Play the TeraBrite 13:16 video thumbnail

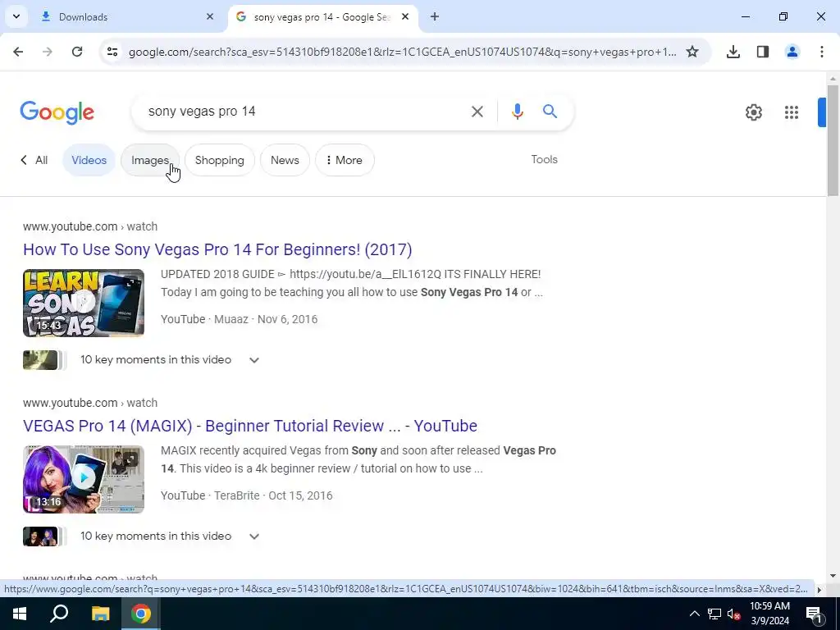84,479
